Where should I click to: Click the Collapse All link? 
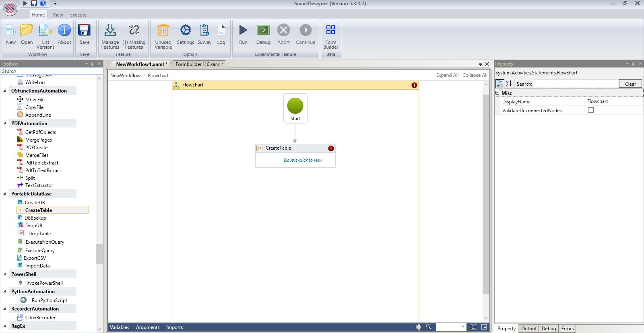475,75
